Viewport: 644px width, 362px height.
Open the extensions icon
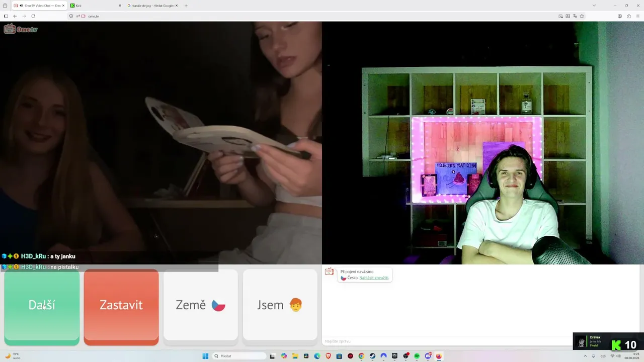point(629,16)
